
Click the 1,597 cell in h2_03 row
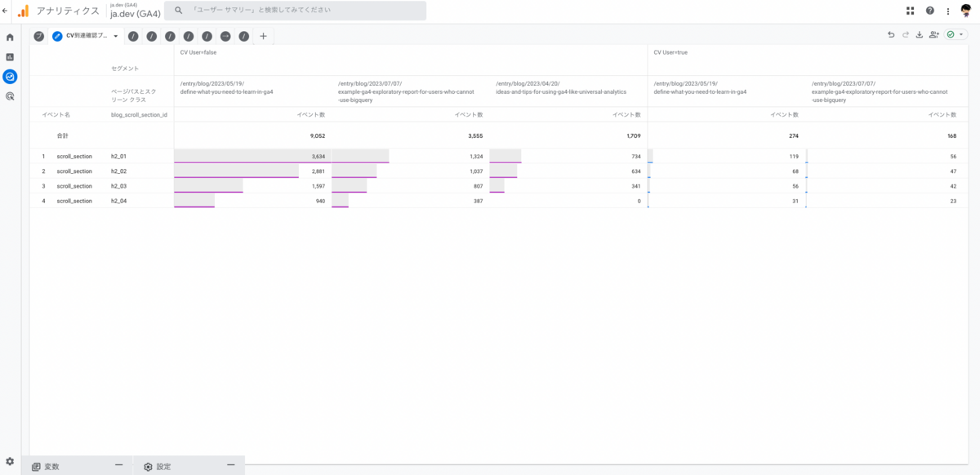(318, 186)
